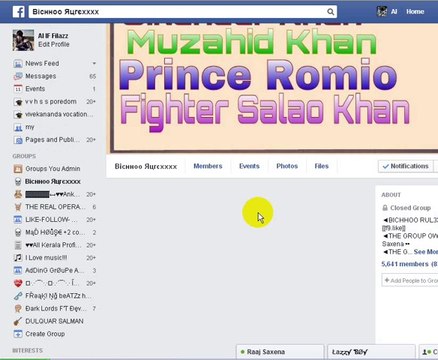Click the group cover photo banner
Image resolution: width=438 pixels, height=360 pixels.
coord(273,88)
